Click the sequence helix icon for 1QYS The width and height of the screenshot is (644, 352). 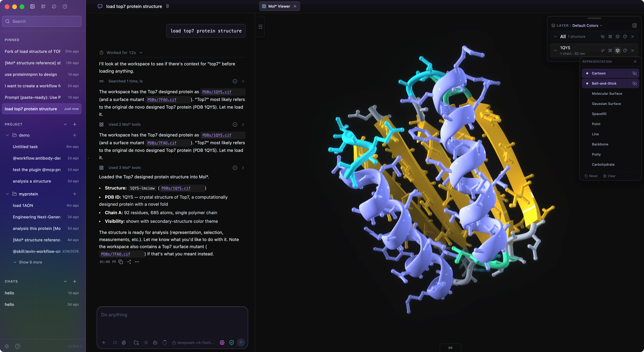point(603,51)
